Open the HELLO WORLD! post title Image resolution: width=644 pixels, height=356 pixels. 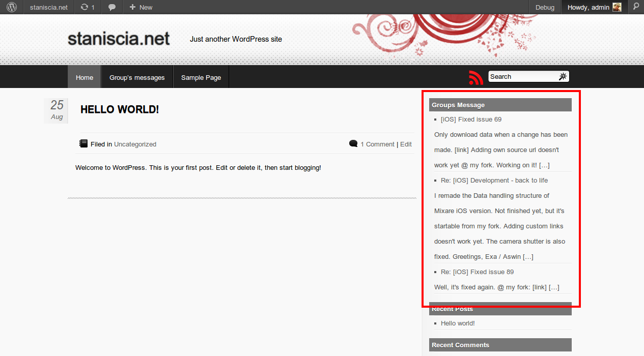[x=120, y=109]
